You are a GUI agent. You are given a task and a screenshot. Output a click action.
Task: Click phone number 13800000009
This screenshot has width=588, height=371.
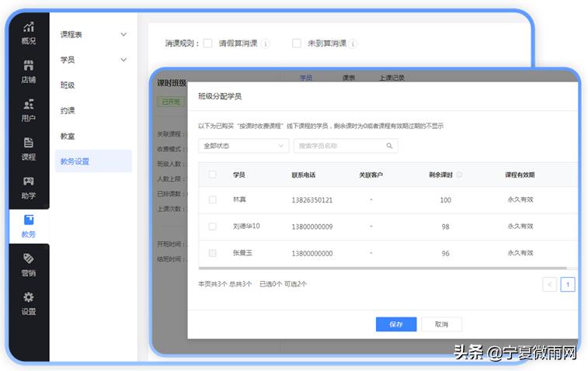[312, 227]
